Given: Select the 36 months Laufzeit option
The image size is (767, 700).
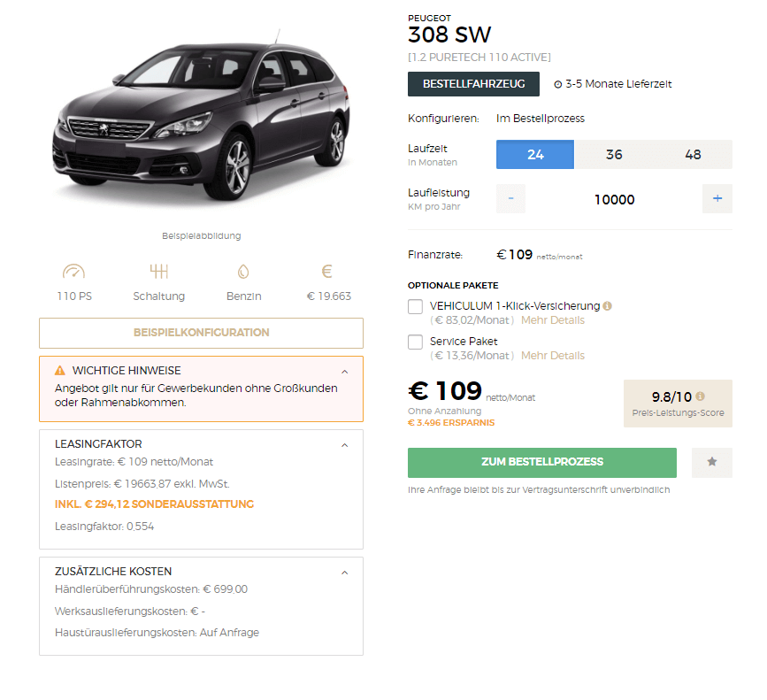Looking at the screenshot, I should pyautogui.click(x=614, y=155).
